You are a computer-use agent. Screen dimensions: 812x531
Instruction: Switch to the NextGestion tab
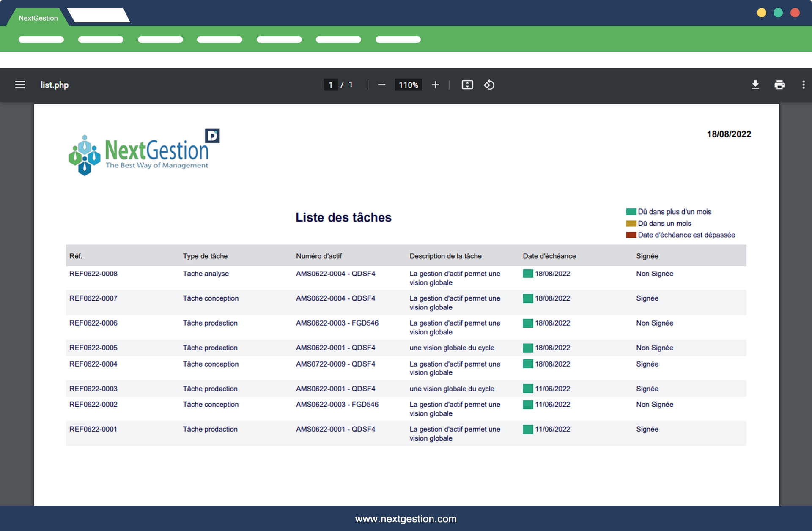38,18
